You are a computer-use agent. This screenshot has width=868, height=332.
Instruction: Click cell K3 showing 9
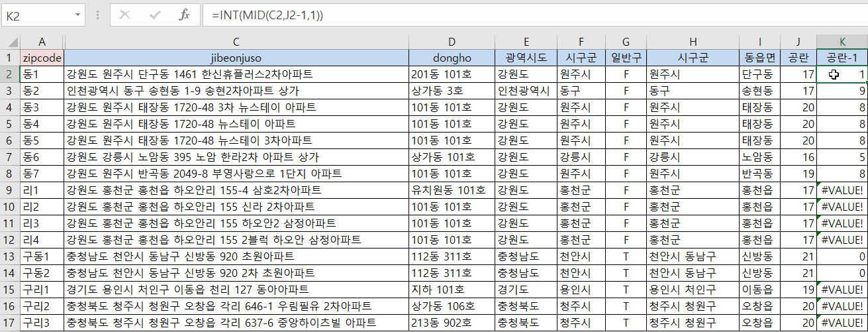coord(842,91)
